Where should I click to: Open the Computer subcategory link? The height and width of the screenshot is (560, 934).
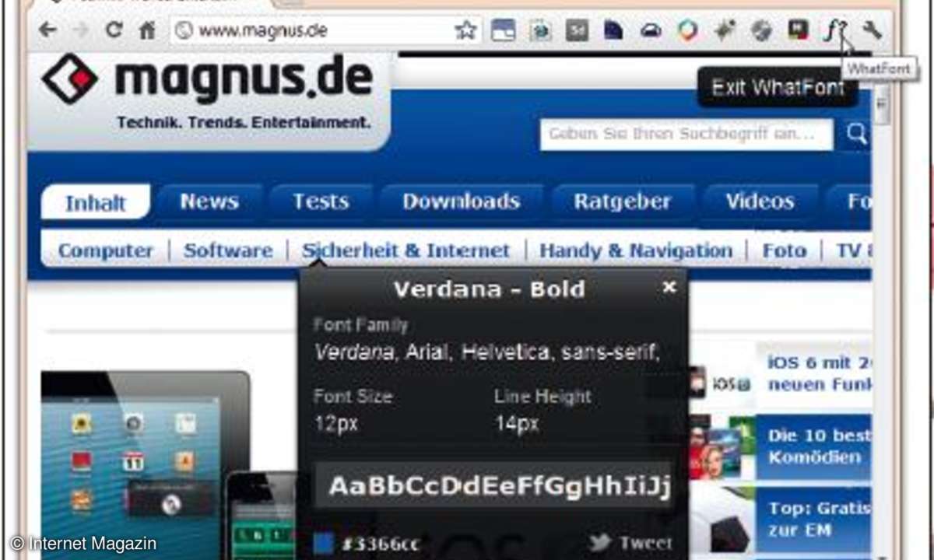(105, 250)
